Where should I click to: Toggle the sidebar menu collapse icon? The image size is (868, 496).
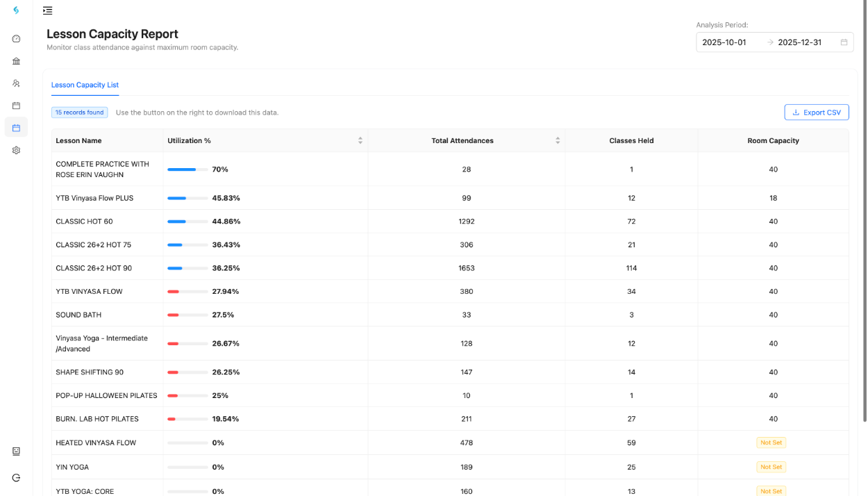pos(47,10)
